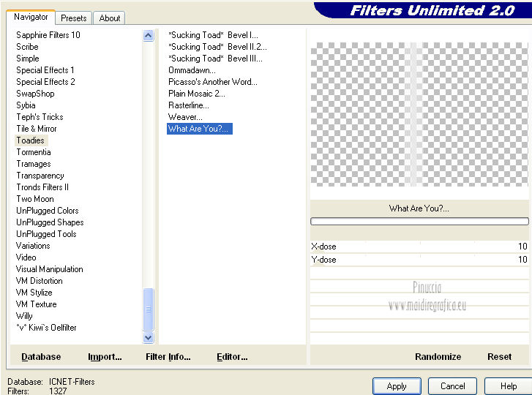Select the Willy category
532x395 pixels.
[24, 316]
